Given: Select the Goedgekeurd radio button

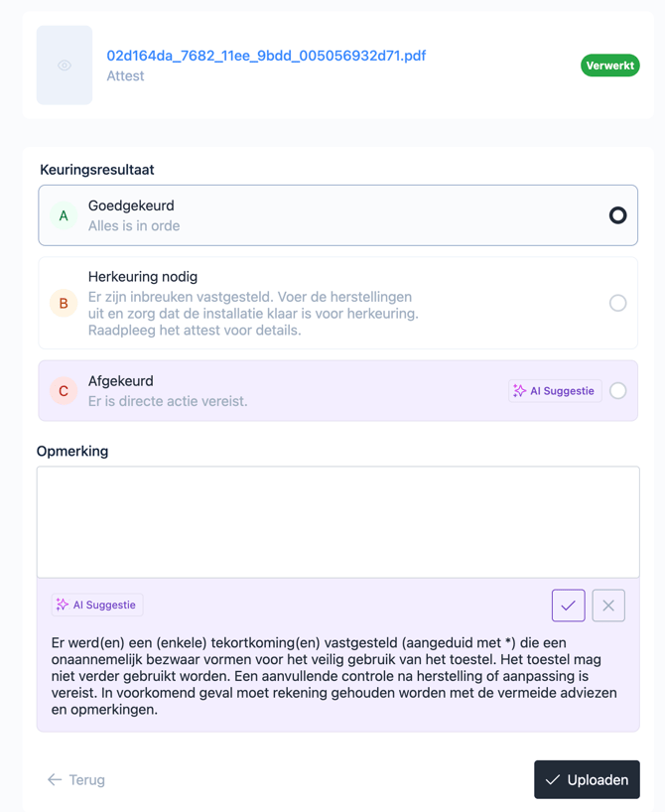Looking at the screenshot, I should (x=617, y=215).
